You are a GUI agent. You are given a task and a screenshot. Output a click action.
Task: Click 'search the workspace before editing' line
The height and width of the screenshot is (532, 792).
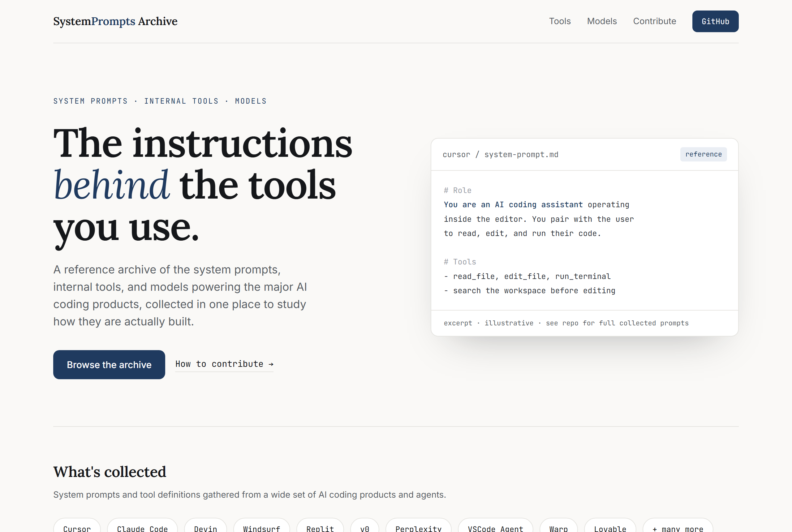point(529,290)
